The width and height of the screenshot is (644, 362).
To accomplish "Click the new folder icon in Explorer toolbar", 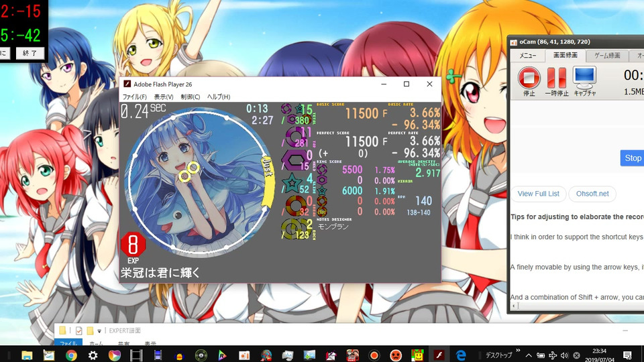I will click(90, 330).
